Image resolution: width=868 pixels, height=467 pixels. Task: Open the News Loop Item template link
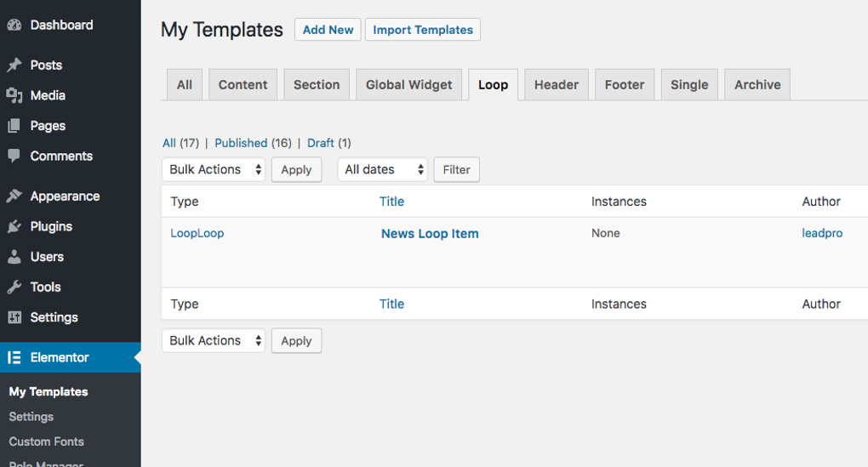(430, 234)
